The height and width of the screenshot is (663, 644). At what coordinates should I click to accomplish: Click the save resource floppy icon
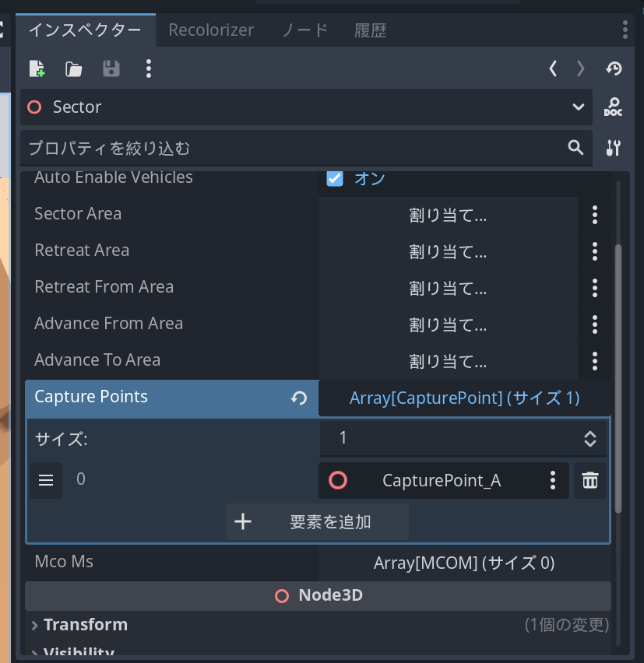point(111,68)
